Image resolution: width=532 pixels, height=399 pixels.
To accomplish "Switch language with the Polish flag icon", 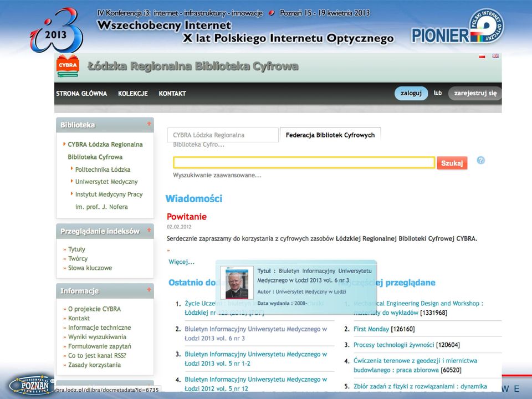I will tap(482, 57).
